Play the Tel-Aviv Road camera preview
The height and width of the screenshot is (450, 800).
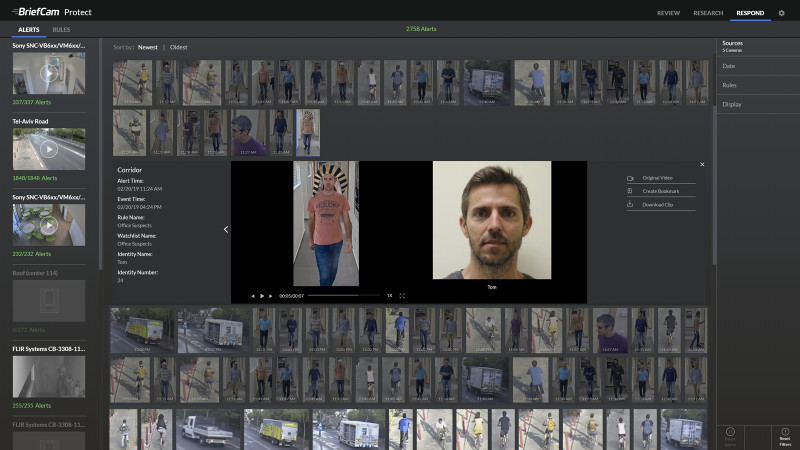pyautogui.click(x=48, y=149)
